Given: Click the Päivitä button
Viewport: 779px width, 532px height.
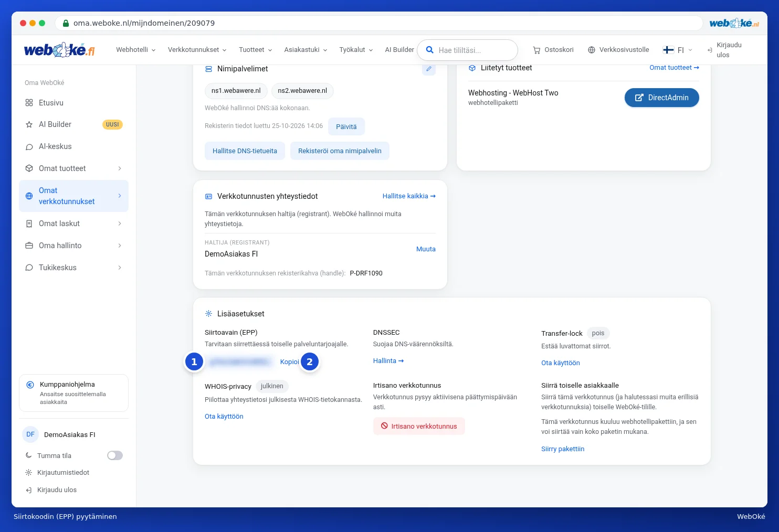Looking at the screenshot, I should 346,126.
